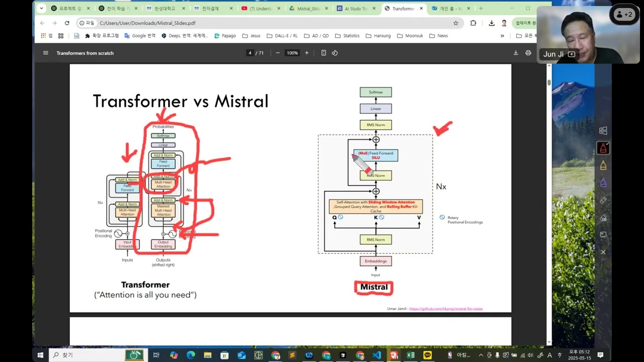Open the AD / QD bookmark folder
The height and width of the screenshot is (362, 644).
pyautogui.click(x=316, y=36)
